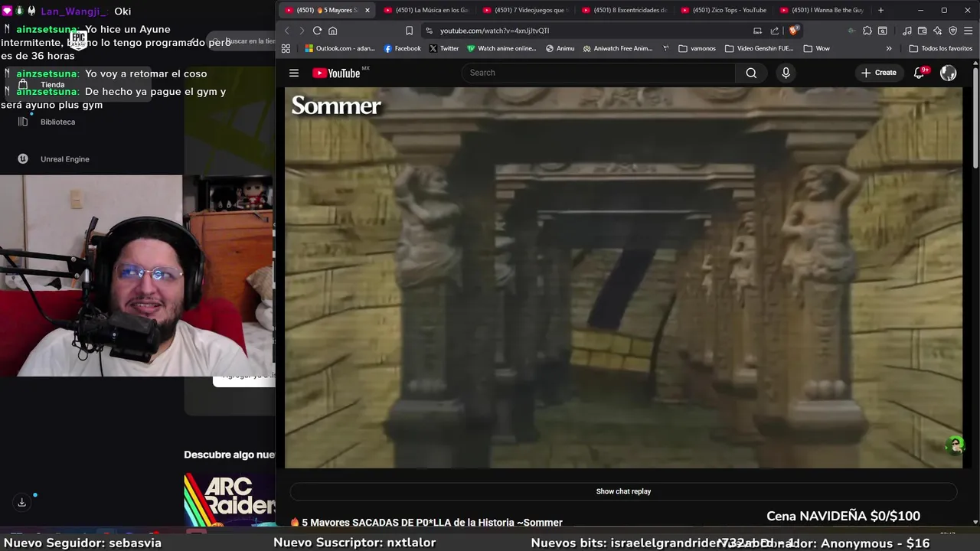Open Epic launcher downloads icon

coord(22,502)
